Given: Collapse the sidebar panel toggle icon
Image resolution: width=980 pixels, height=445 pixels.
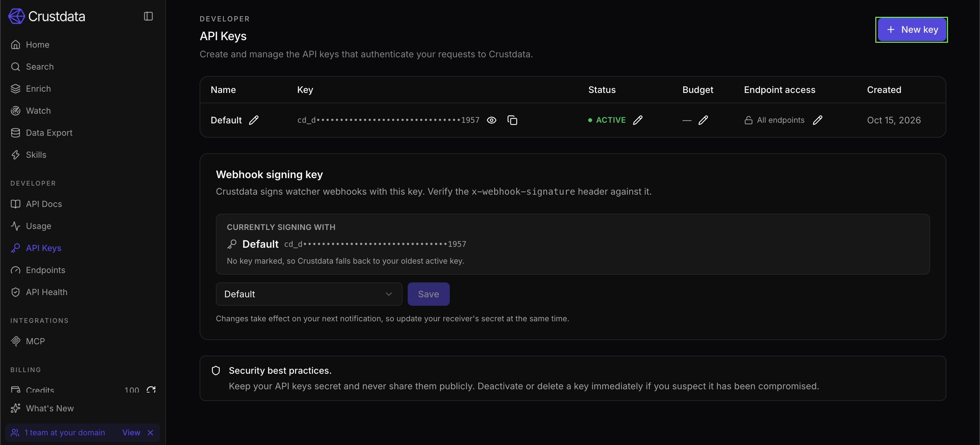Looking at the screenshot, I should point(148,16).
